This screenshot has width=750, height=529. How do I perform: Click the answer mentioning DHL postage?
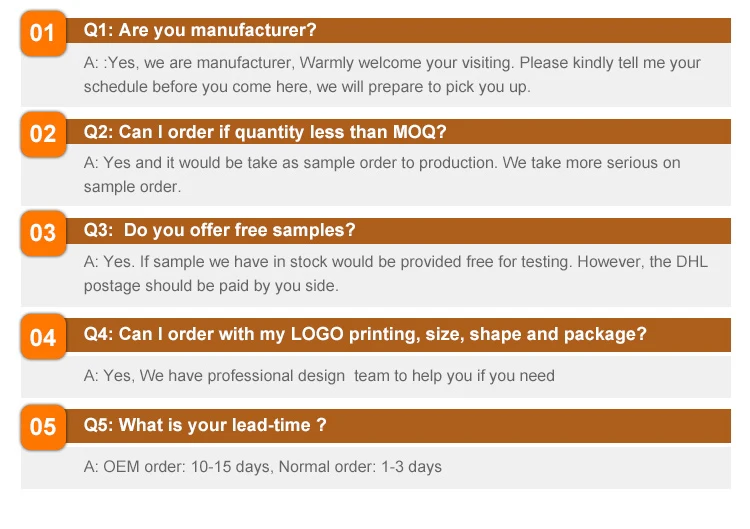[x=390, y=273]
